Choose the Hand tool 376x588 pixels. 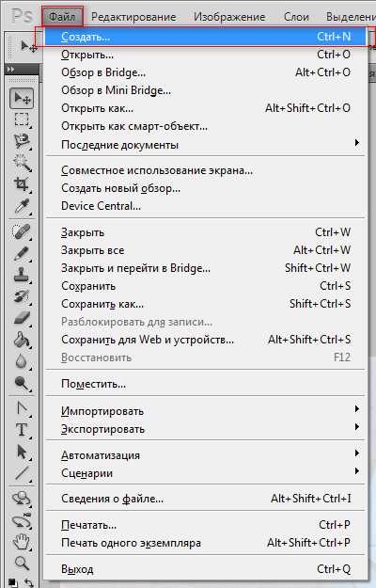[x=22, y=542]
